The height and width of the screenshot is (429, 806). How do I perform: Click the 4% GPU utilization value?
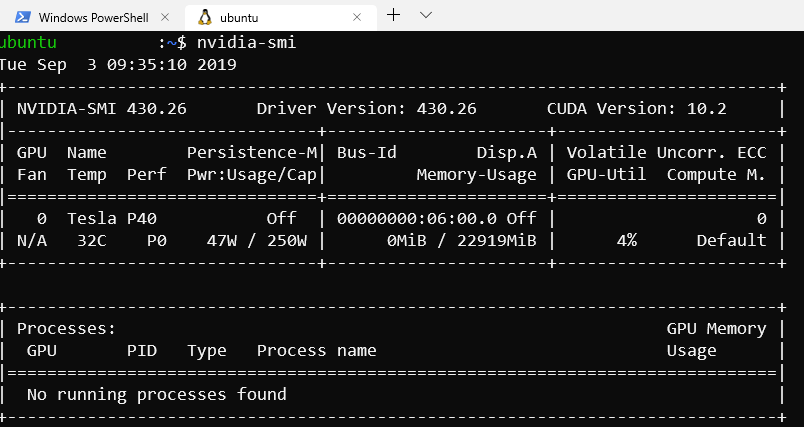[626, 240]
